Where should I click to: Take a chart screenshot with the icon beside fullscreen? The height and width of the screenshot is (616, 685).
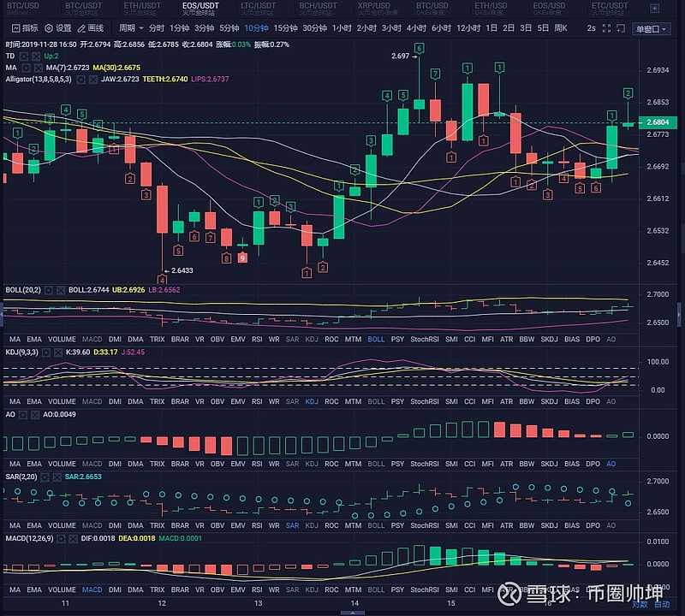tap(620, 28)
